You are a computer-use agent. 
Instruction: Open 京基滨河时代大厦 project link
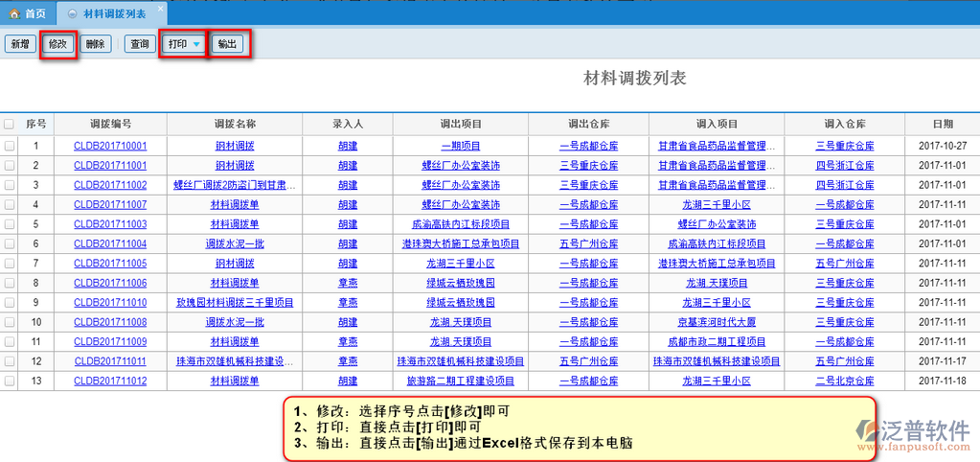(717, 323)
